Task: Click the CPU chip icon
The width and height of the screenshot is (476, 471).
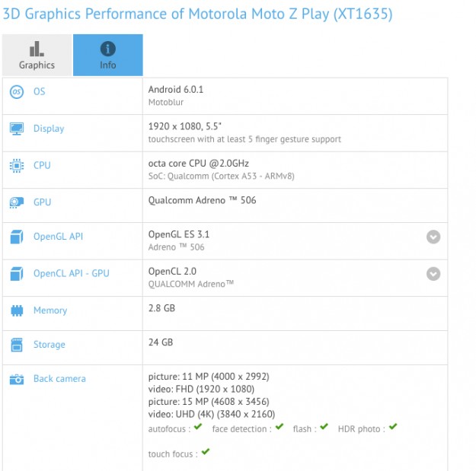Action: (16, 165)
